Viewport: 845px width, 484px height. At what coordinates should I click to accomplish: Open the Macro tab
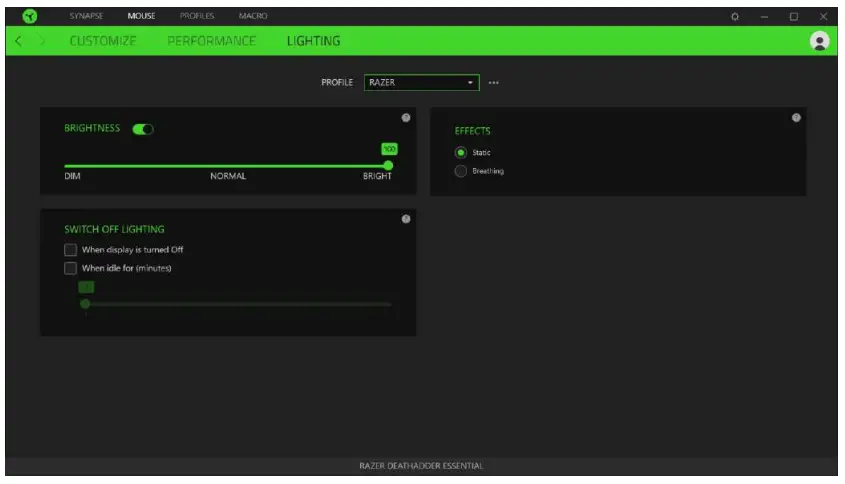253,16
